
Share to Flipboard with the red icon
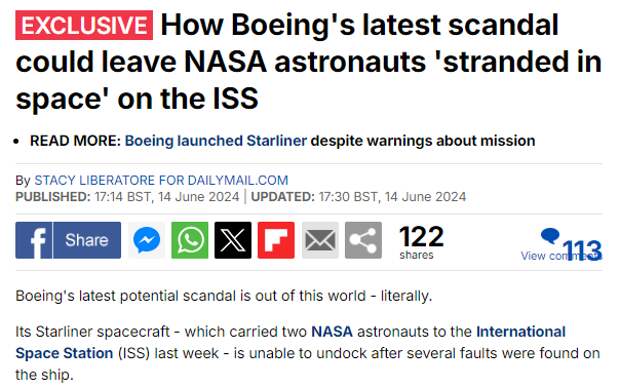click(x=276, y=240)
